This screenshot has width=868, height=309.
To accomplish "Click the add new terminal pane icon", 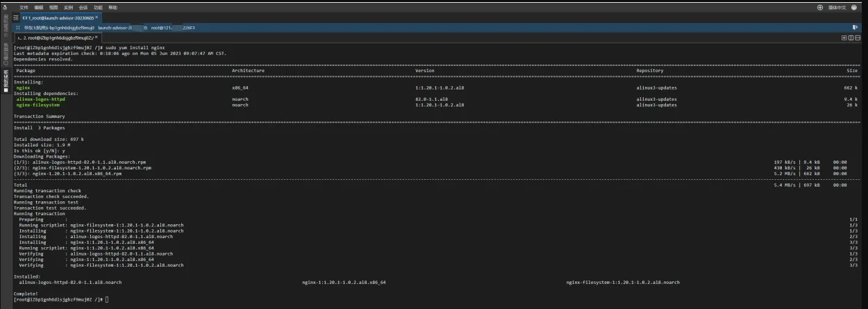I will tap(844, 37).
